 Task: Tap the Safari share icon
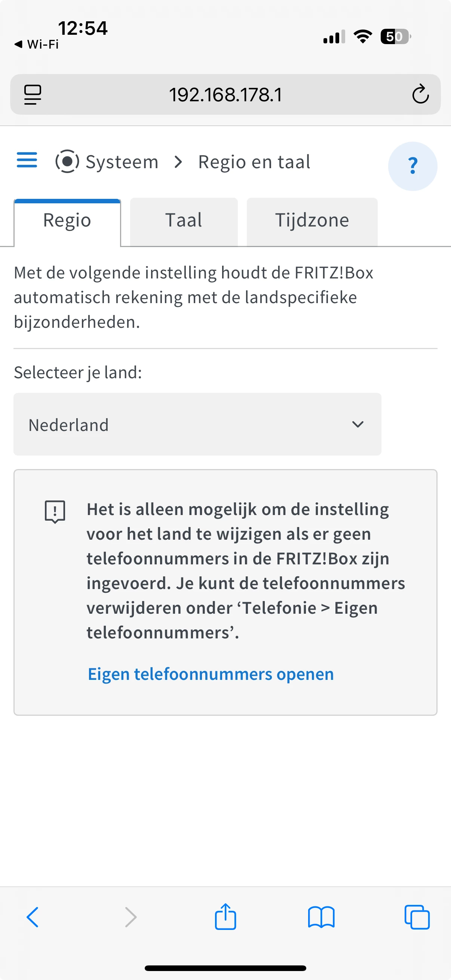(x=225, y=917)
